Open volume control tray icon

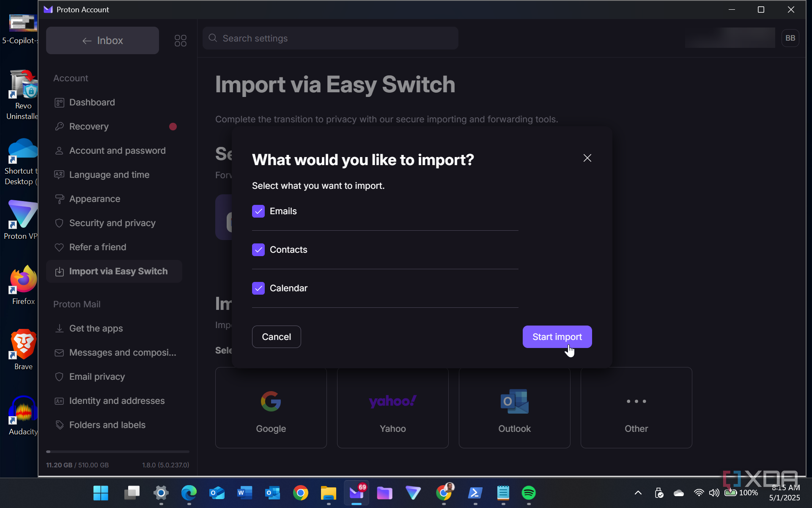tap(714, 493)
